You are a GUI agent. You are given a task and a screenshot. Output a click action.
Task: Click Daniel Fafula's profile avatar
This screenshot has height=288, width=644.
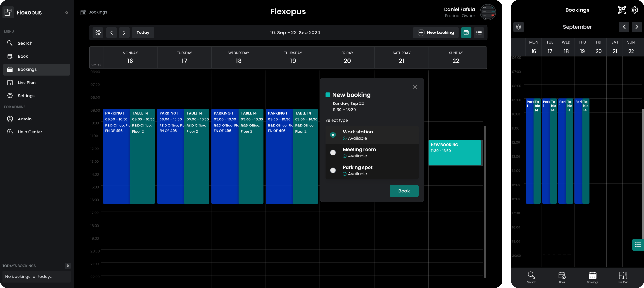487,12
